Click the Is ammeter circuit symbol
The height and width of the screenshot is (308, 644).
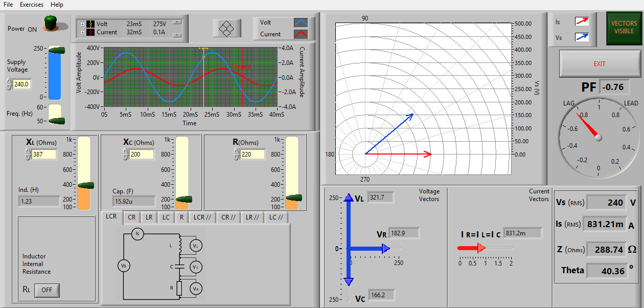(137, 233)
